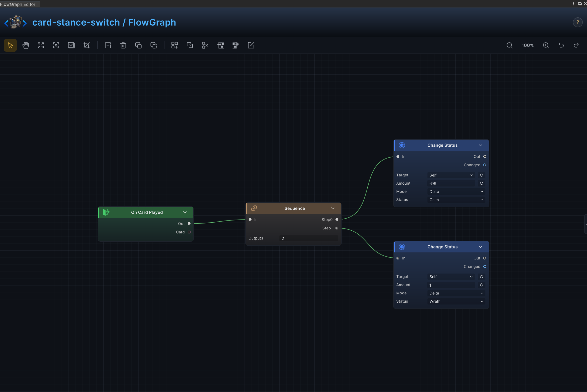The height and width of the screenshot is (392, 587).
Task: Open Mode dropdown on Calm node
Action: 456,191
